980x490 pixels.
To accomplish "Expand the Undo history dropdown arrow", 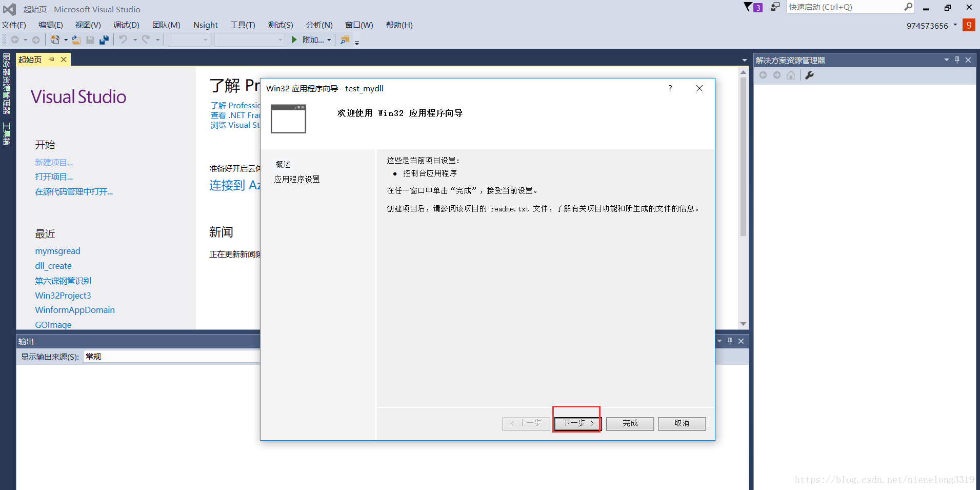I will (x=135, y=40).
